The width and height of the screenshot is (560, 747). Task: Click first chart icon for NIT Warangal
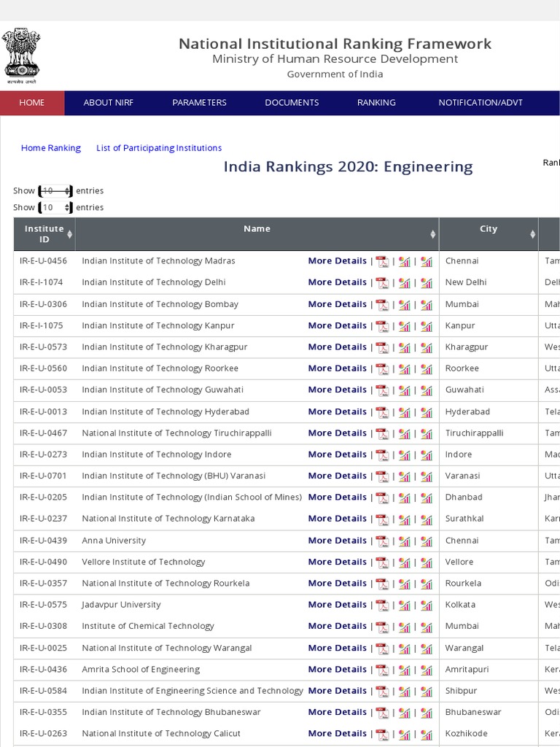click(404, 649)
